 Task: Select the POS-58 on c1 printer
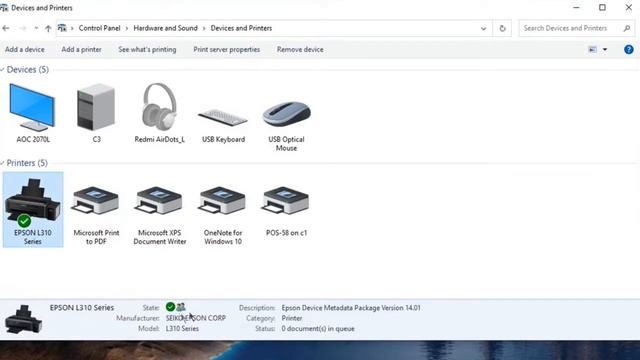(287, 211)
